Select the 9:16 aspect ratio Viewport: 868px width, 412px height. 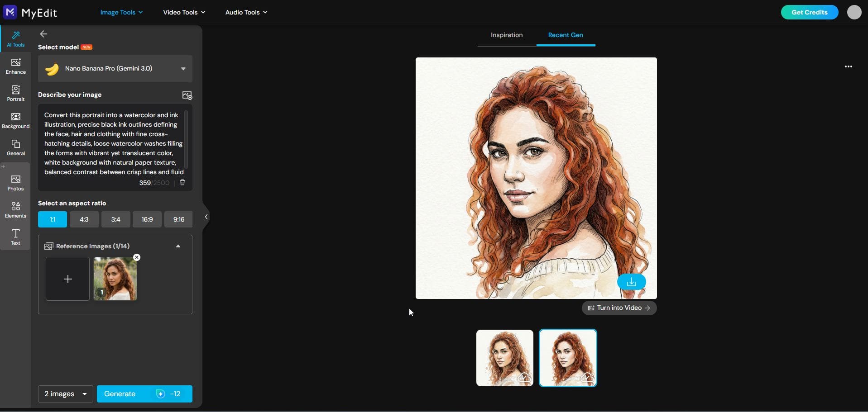178,219
